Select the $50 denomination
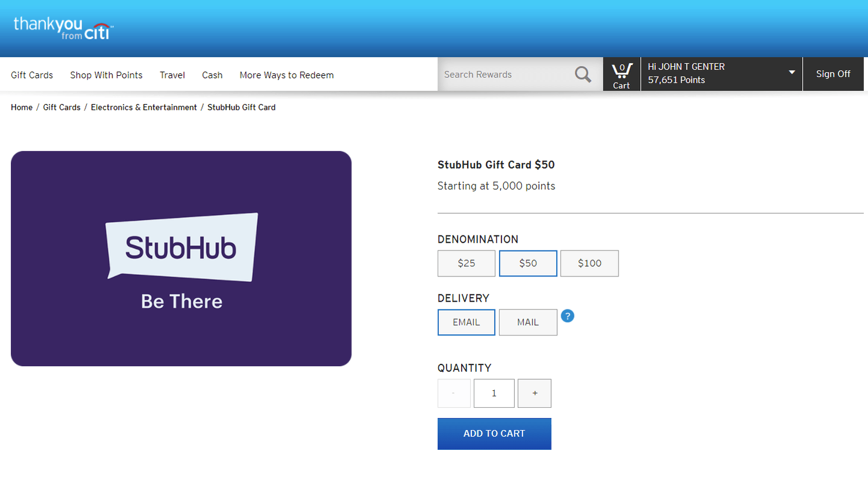Screen dimensions: 868x480 [x=527, y=263]
